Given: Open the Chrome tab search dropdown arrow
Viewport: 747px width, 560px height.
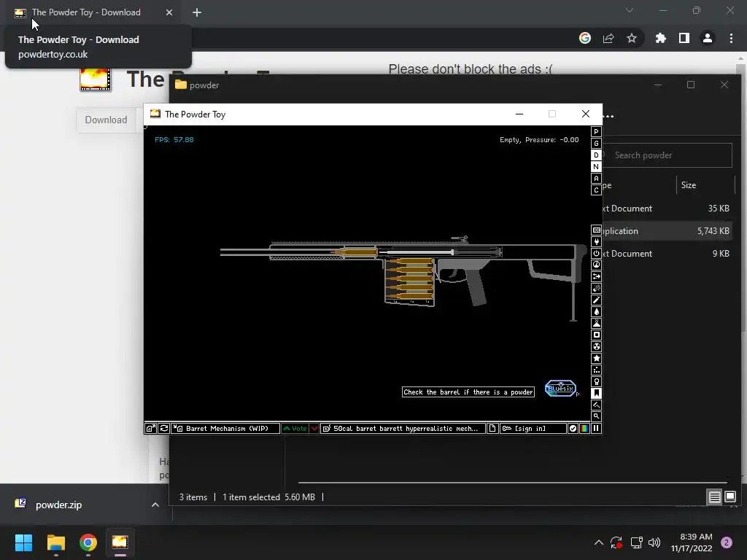Looking at the screenshot, I should 630,10.
